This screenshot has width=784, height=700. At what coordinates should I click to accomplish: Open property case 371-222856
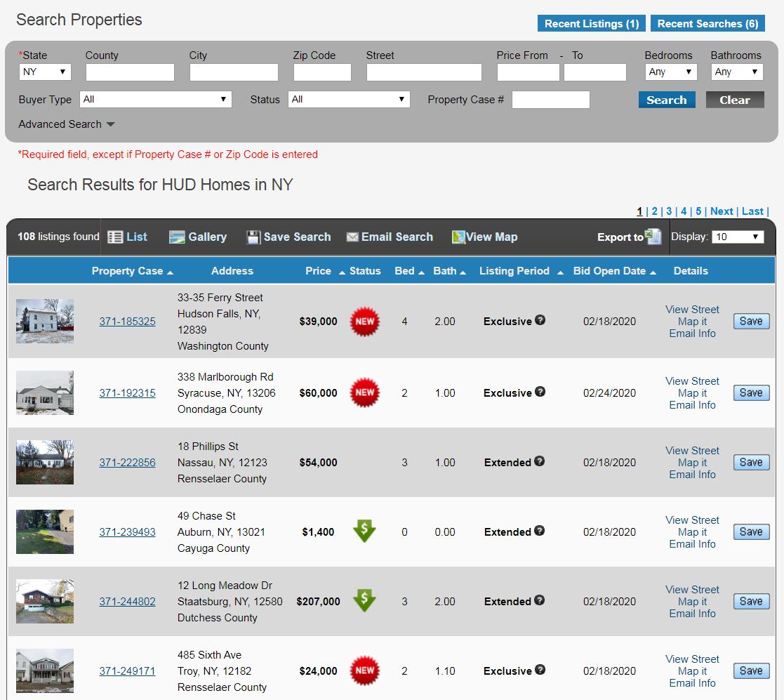tap(127, 462)
